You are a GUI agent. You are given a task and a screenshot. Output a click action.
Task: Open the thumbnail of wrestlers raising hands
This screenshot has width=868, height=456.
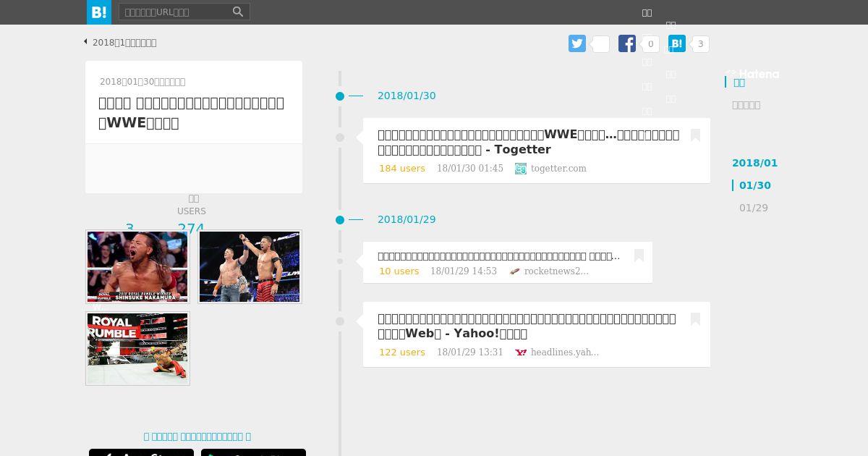tap(250, 266)
